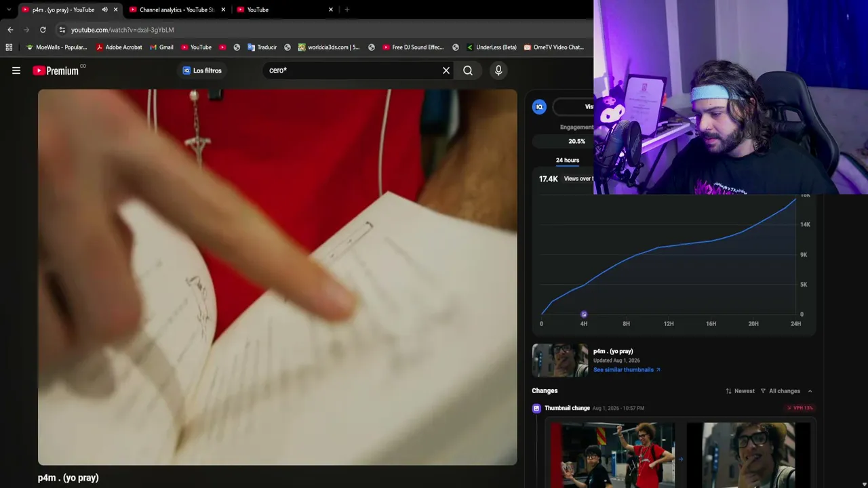This screenshot has width=868, height=488.
Task: Open Los filtros extension button
Action: tap(202, 70)
